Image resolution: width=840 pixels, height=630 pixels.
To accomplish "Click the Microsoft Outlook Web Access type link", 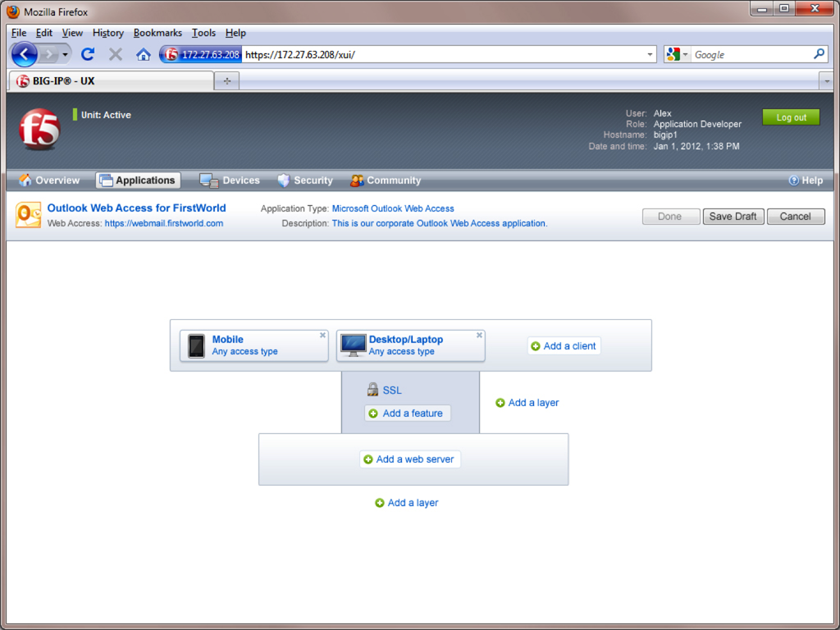I will pos(393,209).
